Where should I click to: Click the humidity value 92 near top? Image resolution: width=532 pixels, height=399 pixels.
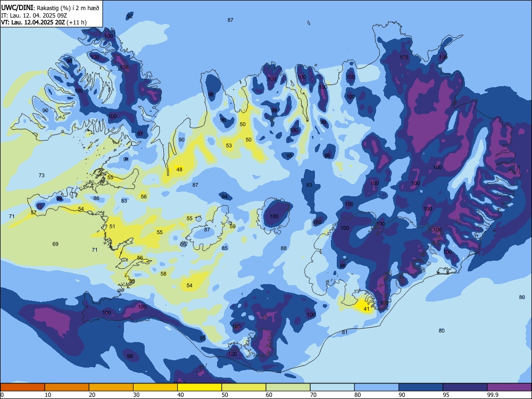(130, 16)
